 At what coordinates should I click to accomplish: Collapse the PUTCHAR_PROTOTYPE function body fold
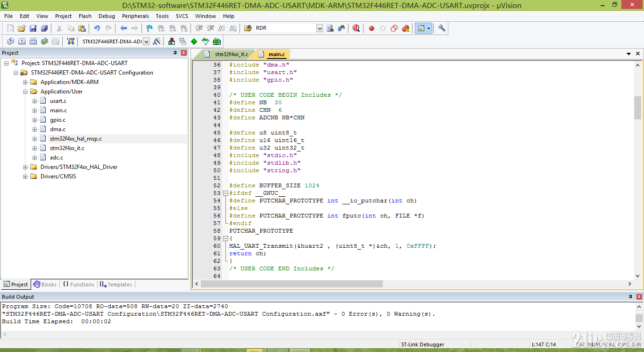tap(225, 238)
